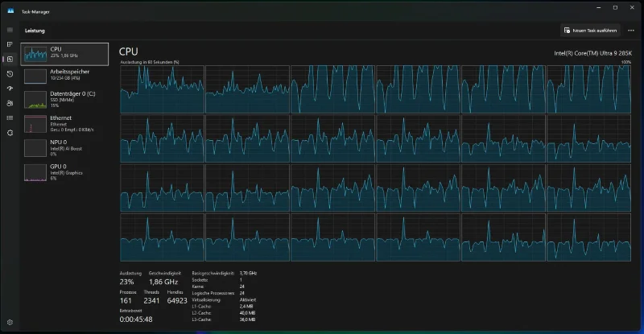Click the Virtualisierung Aktiviert value
The height and width of the screenshot is (334, 644).
(x=248, y=300)
